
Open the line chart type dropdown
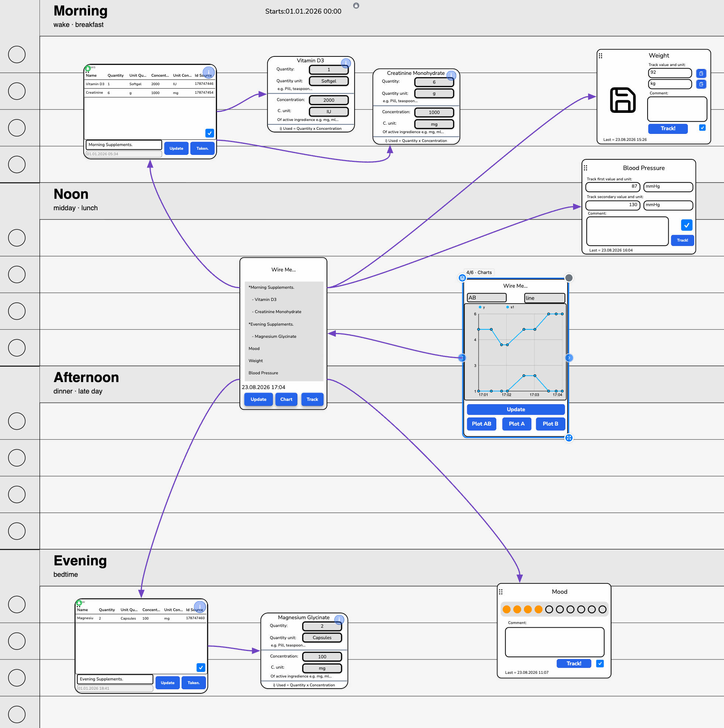545,298
